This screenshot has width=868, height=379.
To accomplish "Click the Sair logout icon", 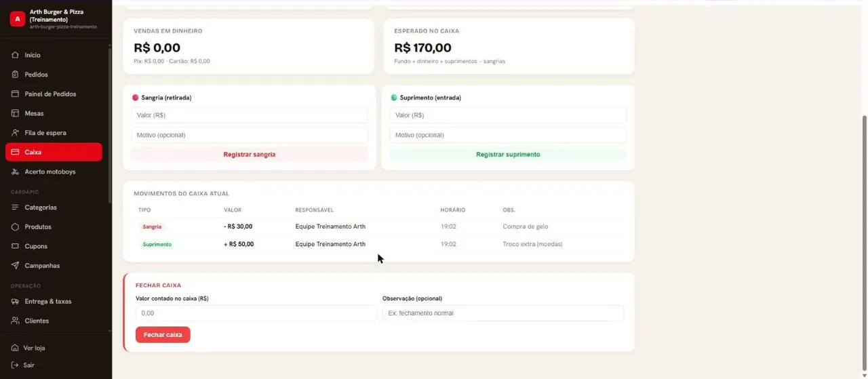I will [15, 365].
